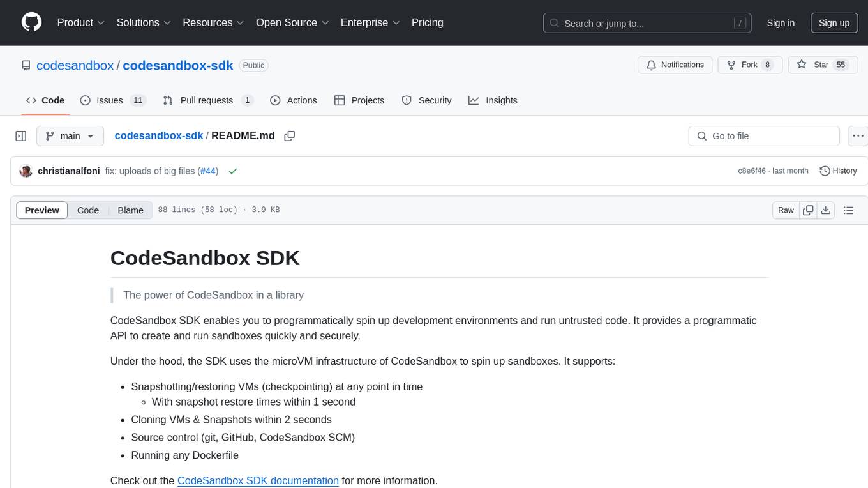This screenshot has height=488, width=868.
Task: Open the commit message fix uploads of big files
Action: (x=151, y=171)
